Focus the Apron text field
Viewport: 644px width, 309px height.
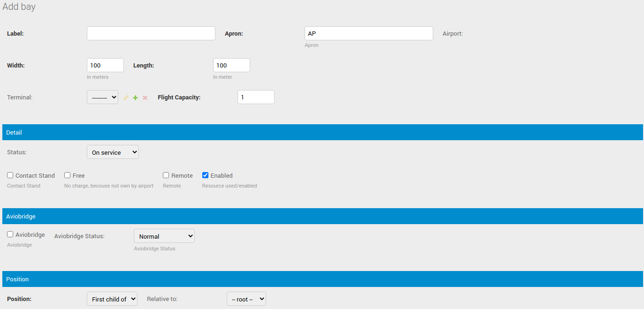tap(368, 33)
